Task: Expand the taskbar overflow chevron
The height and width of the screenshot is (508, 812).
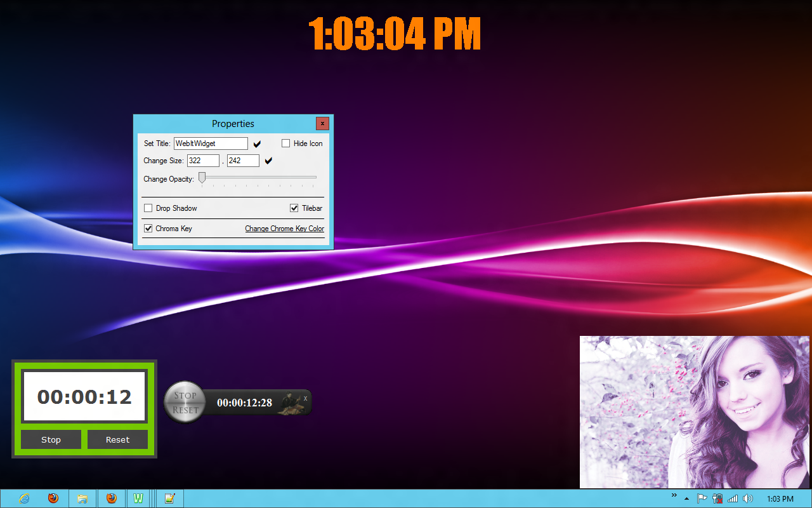Action: (x=674, y=497)
